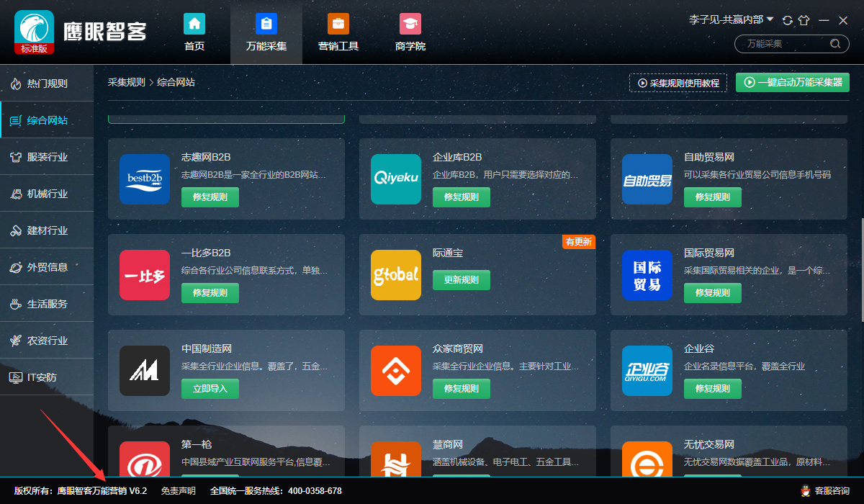Screen dimensions: 864x504
Task: Click 修复规则 under 一比多B2B
Action: coord(210,293)
